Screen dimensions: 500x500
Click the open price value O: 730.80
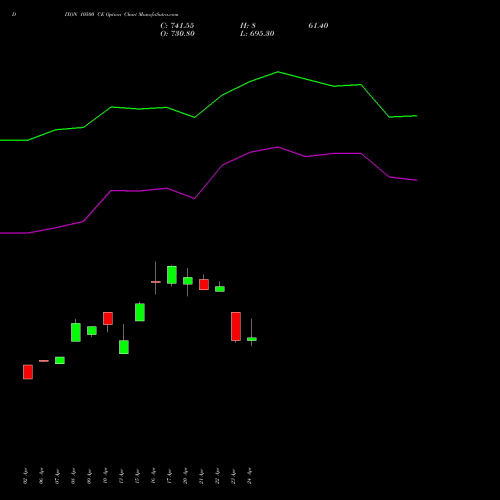click(177, 34)
